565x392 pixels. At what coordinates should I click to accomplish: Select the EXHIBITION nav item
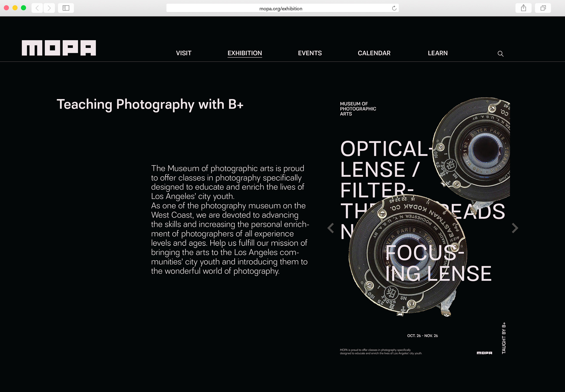click(x=245, y=53)
